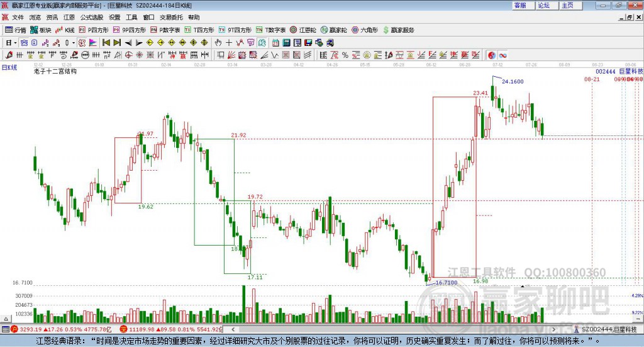The width and height of the screenshot is (644, 347).
Task: Click the infinity loop icon
Action: [502, 55]
